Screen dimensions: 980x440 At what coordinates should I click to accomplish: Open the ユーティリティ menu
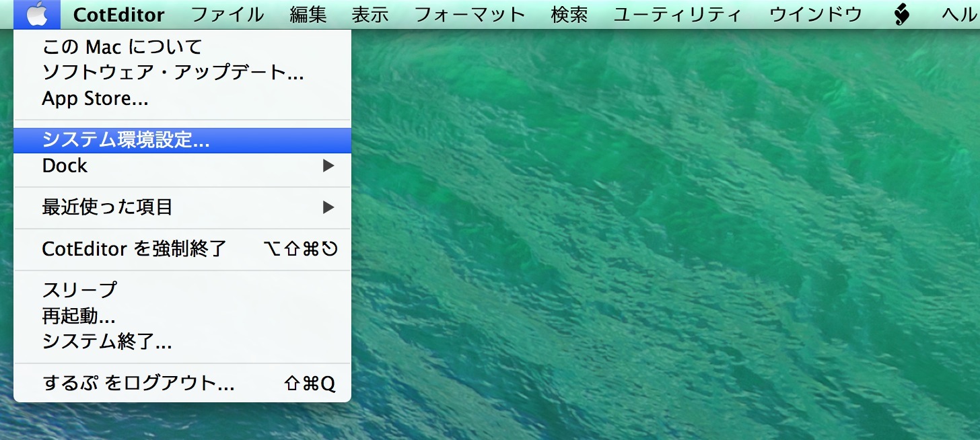pos(678,15)
